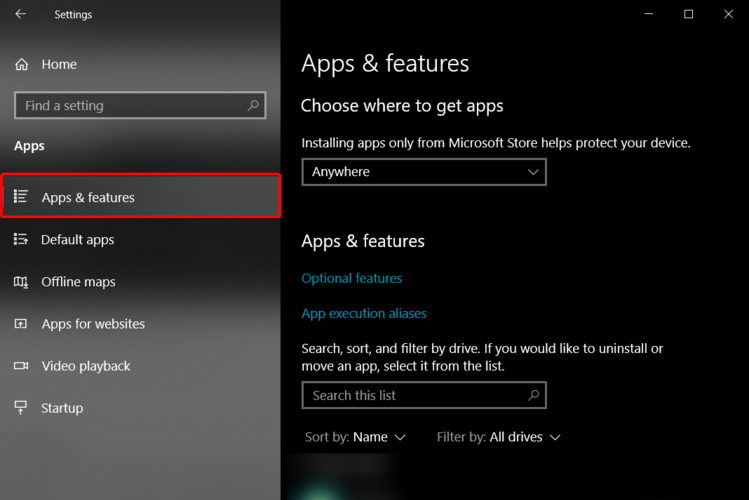Close the Settings window
The image size is (749, 500).
coord(728,14)
